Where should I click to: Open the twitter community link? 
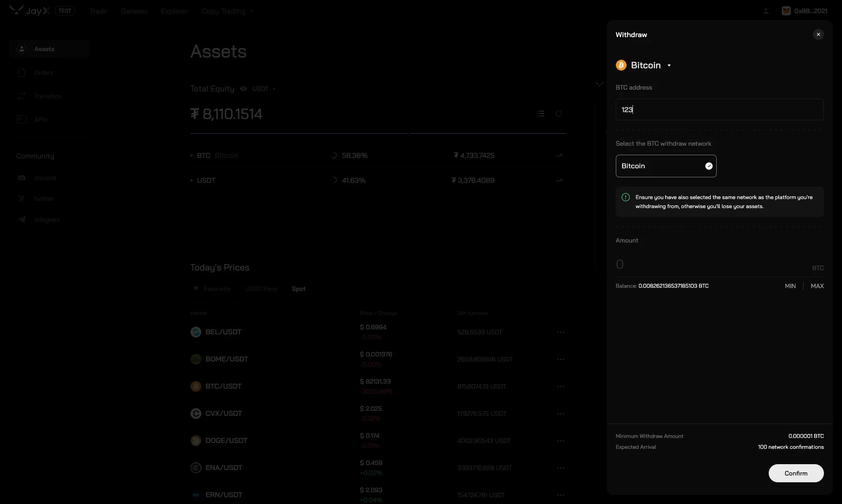click(x=43, y=199)
